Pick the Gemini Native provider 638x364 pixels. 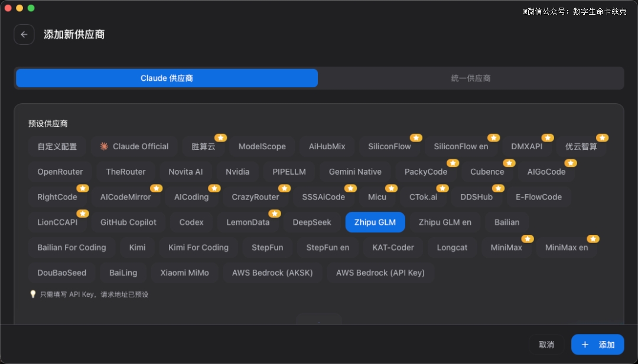coord(355,172)
